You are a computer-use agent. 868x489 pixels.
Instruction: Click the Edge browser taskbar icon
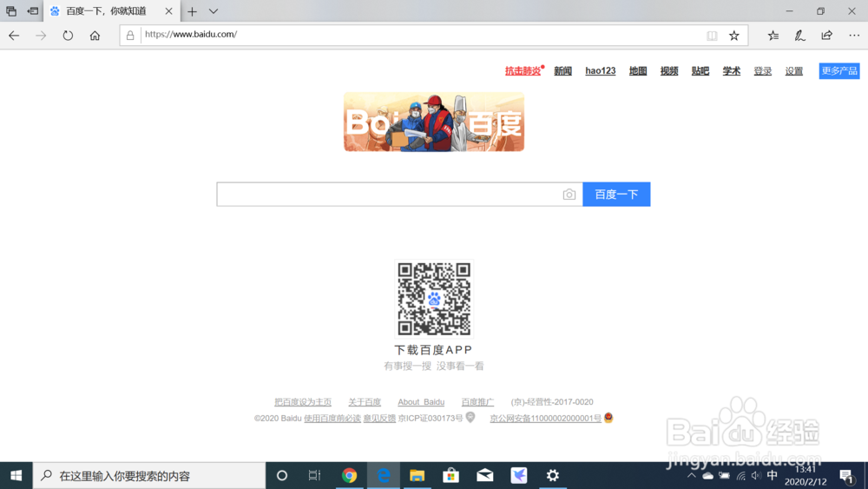383,476
